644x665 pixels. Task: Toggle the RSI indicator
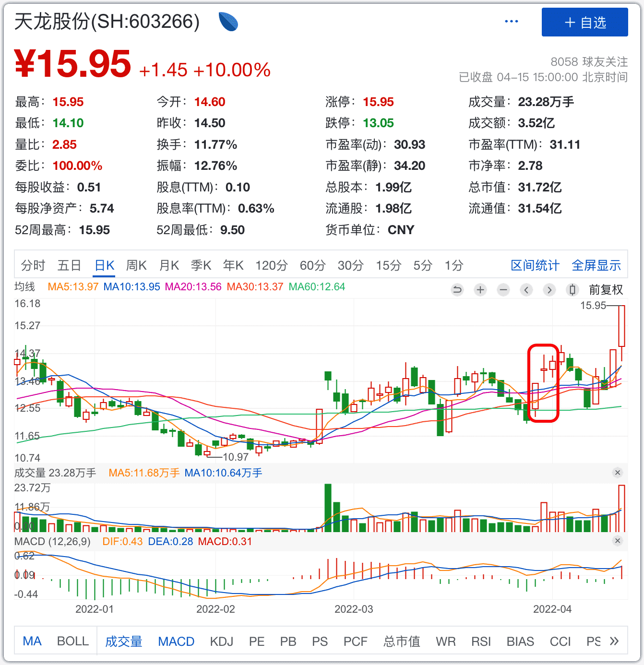(x=481, y=641)
